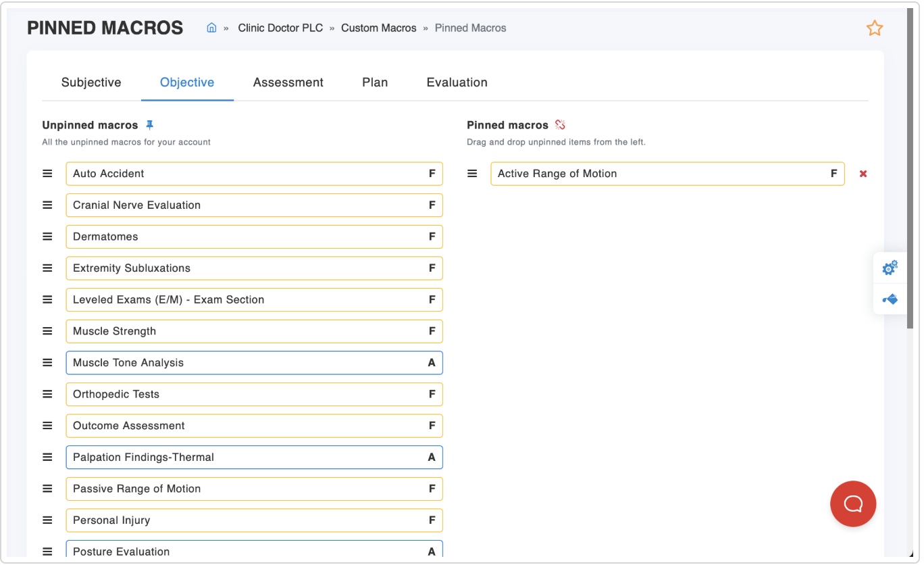Select the Palpation Findings-Thermal macro
This screenshot has height=565, width=924.
coord(255,458)
